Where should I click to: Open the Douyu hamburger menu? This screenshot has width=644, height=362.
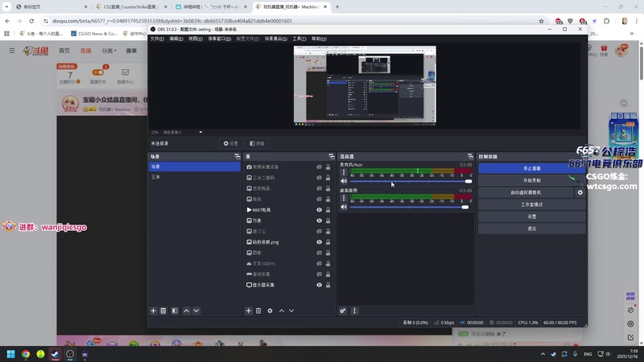coord(12,51)
